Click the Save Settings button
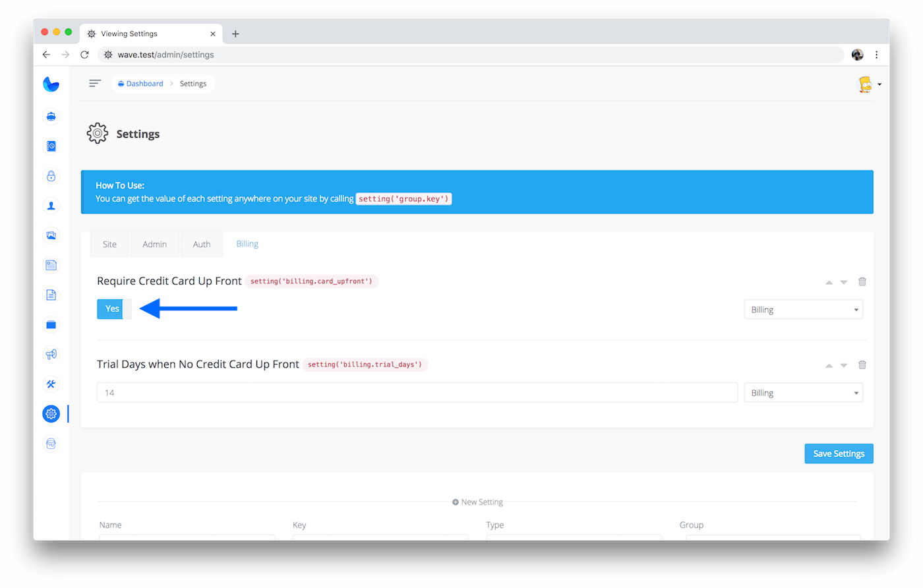The height and width of the screenshot is (588, 923). tap(839, 454)
